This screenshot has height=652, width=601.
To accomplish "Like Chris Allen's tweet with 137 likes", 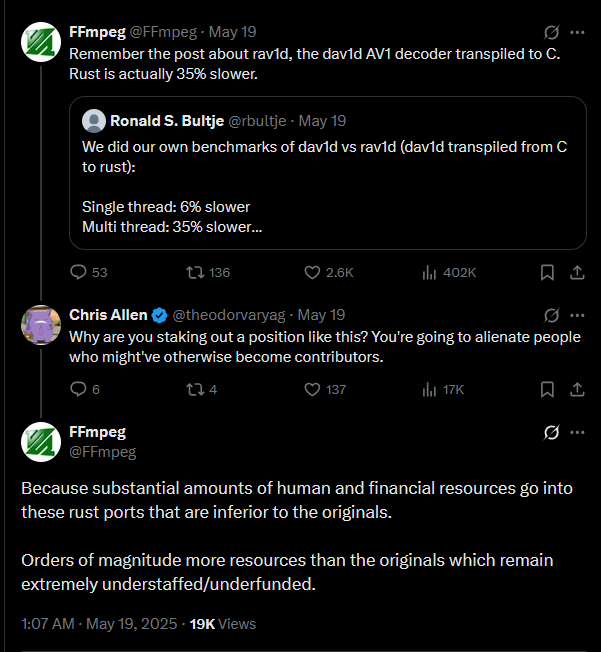I will pos(324,389).
